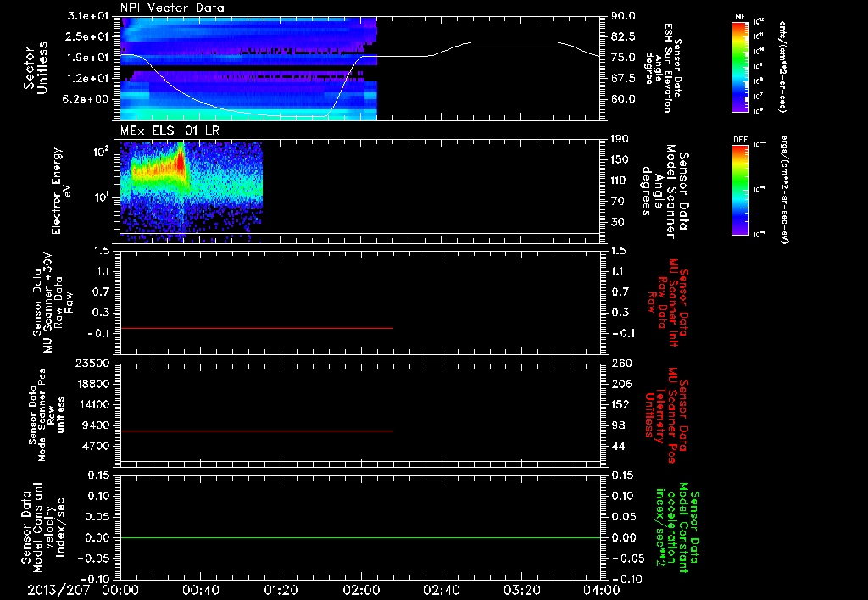Viewport: 868px width, 600px height.
Task: Click the 60.0 sun elevation tick value
Action: click(x=623, y=100)
